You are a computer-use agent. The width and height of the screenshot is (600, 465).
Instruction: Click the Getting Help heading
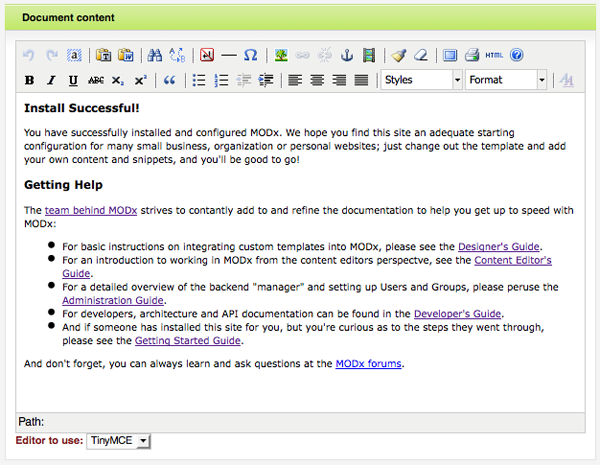63,185
